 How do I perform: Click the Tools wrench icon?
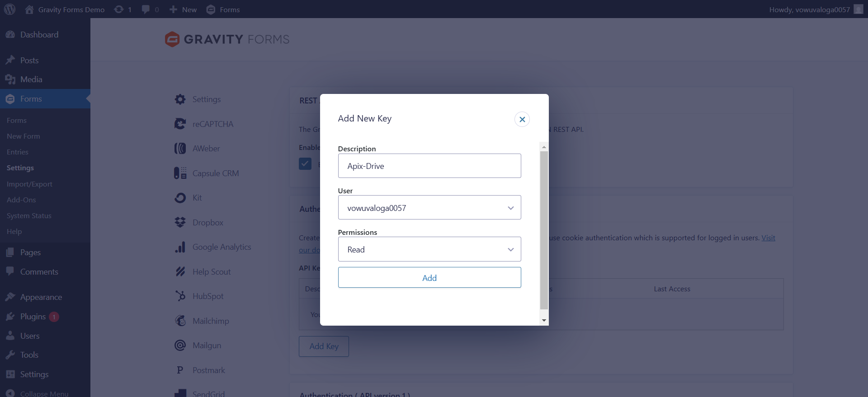point(10,355)
